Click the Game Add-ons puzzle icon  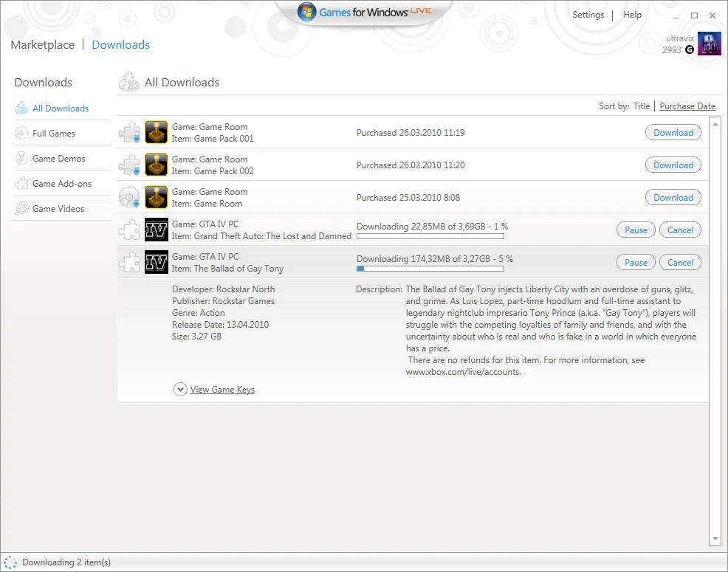tap(21, 184)
